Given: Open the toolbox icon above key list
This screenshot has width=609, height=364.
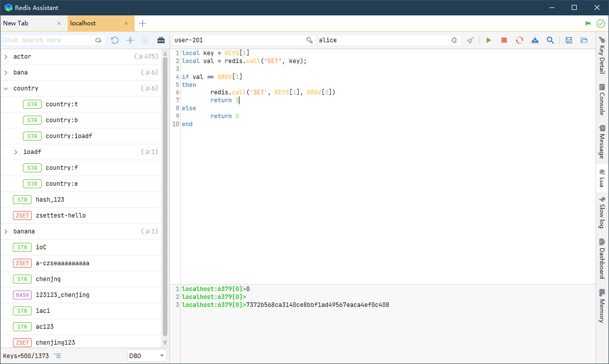Looking at the screenshot, I should (x=161, y=40).
